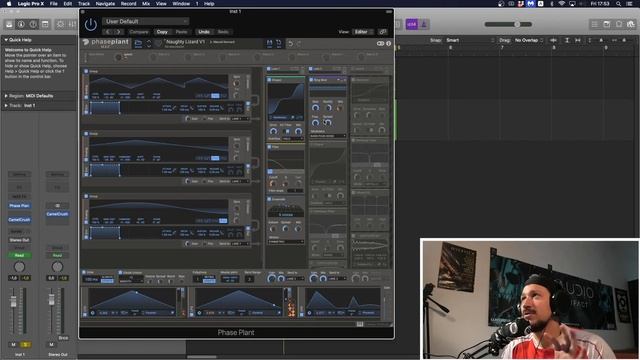Viewport: 640px width, 360px height.
Task: Click the plug-in link chain icon
Action: tap(382, 32)
